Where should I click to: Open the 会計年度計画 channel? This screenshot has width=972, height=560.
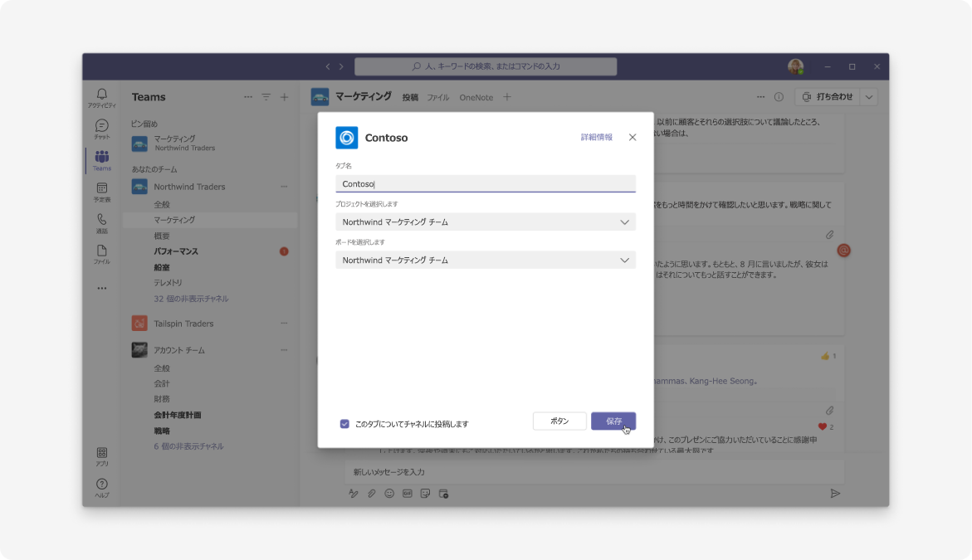178,415
